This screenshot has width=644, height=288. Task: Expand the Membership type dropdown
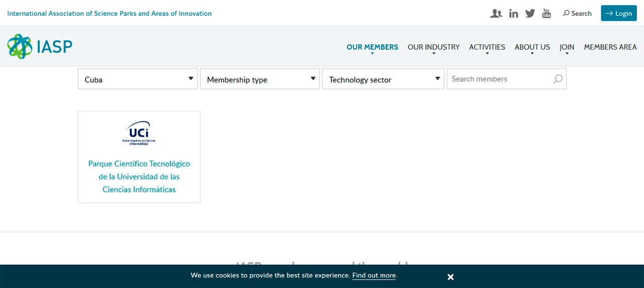[x=260, y=79]
